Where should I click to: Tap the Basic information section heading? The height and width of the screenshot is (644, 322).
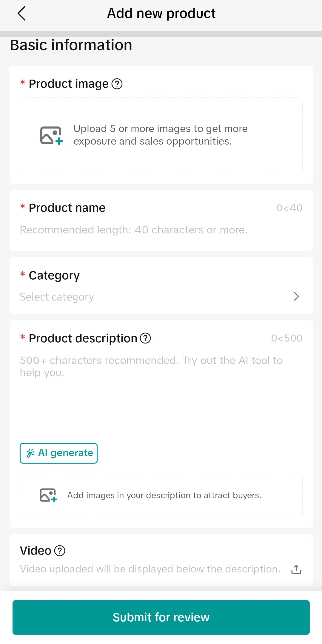71,45
